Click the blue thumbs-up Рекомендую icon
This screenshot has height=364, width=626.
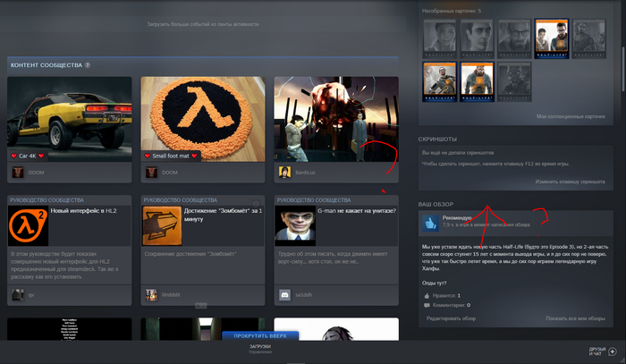[x=430, y=223]
